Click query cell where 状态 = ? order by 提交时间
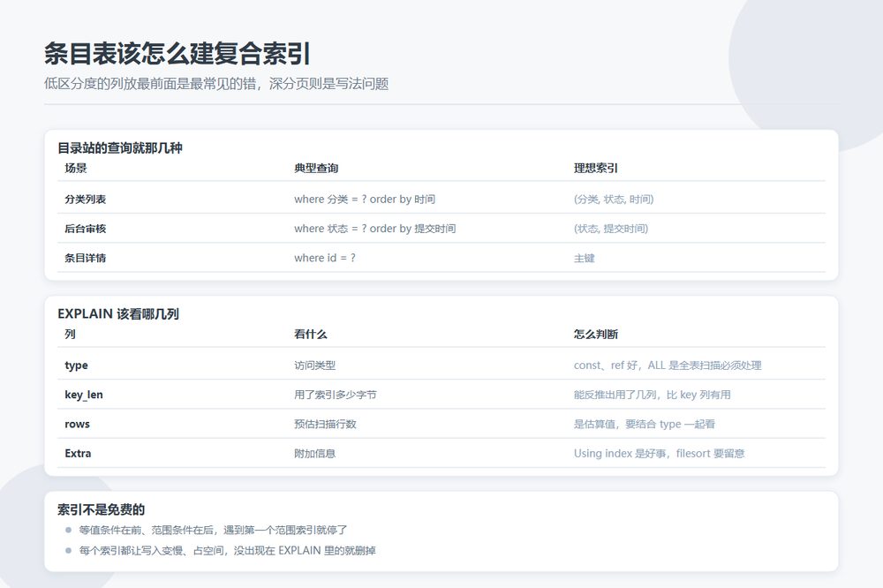This screenshot has width=883, height=588. point(375,228)
